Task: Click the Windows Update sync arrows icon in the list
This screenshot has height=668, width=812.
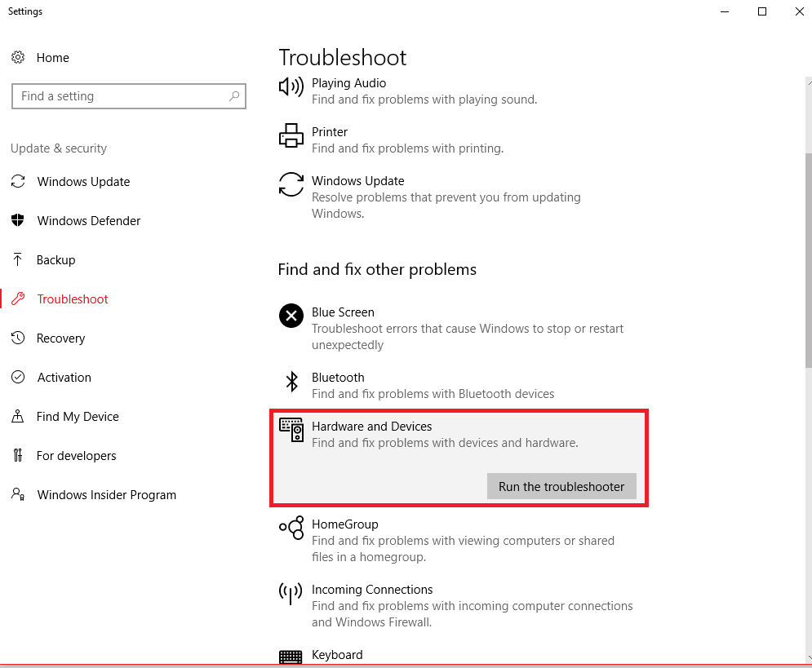Action: [291, 184]
